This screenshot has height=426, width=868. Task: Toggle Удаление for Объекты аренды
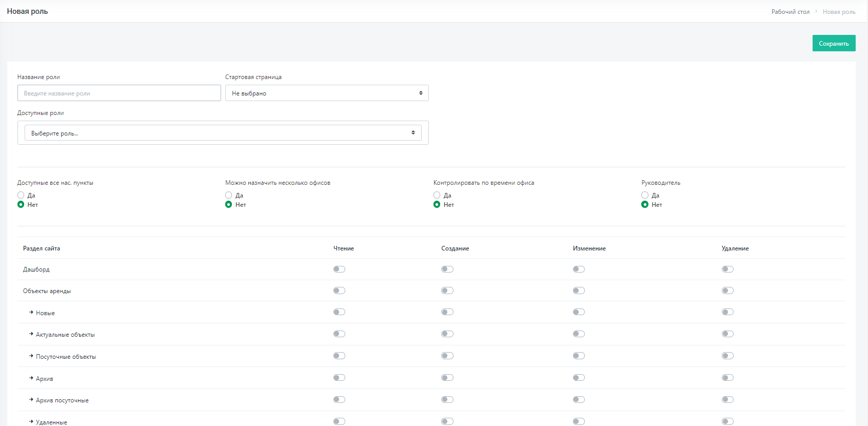(727, 291)
